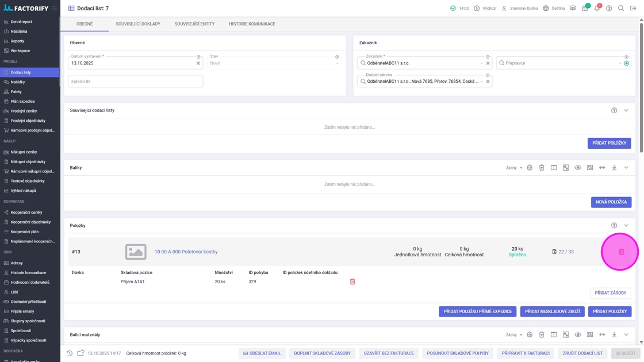Open the Žádný dropdown in Balíky
The width and height of the screenshot is (644, 362).
pos(514,168)
